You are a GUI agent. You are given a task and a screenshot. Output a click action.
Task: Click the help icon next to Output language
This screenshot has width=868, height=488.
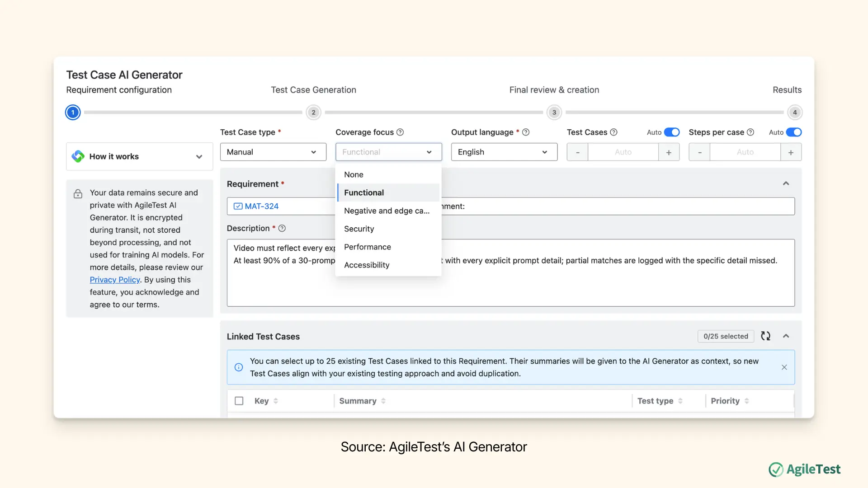pos(526,132)
